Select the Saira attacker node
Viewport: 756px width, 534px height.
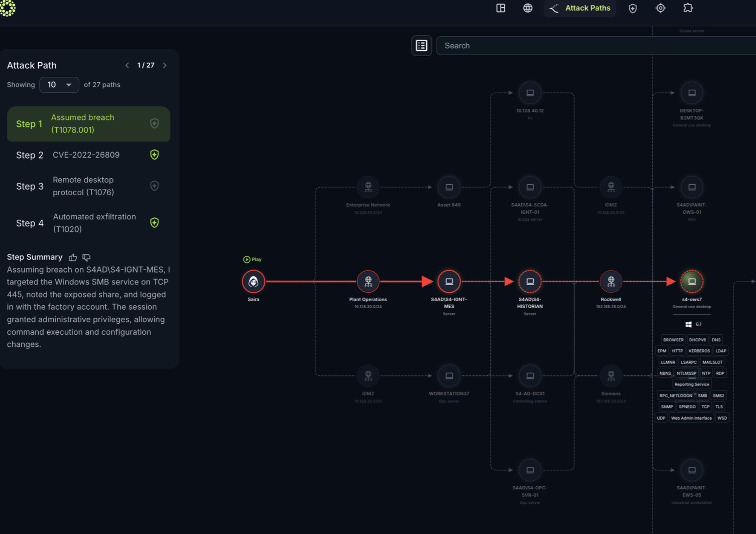tap(253, 281)
